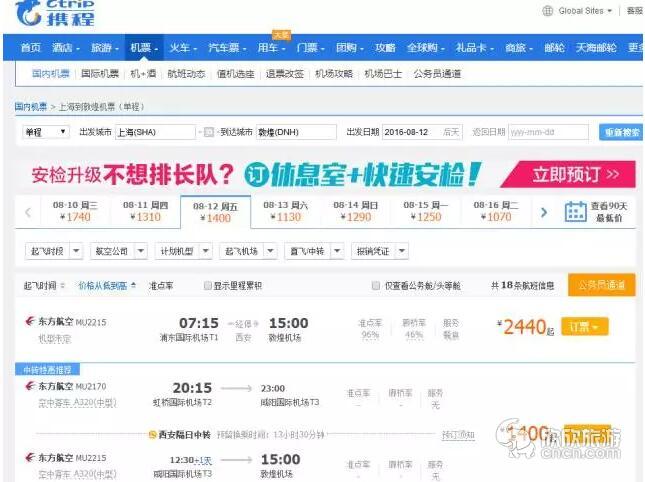This screenshot has height=482, width=645.
Task: Click the swap cities icon
Action: tap(207, 132)
